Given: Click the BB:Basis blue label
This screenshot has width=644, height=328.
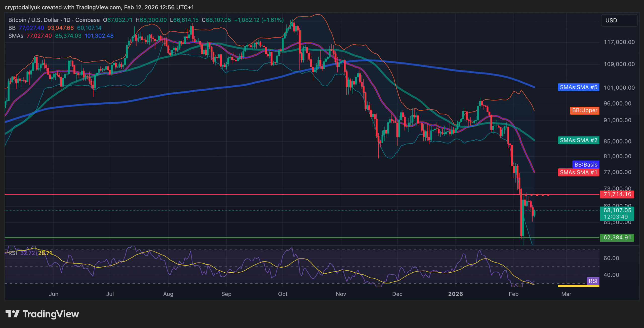Looking at the screenshot, I should pyautogui.click(x=585, y=165).
